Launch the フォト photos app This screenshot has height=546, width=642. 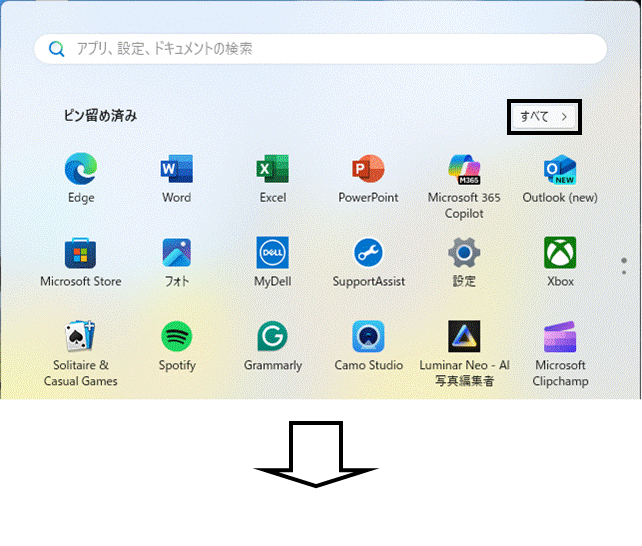click(x=176, y=262)
